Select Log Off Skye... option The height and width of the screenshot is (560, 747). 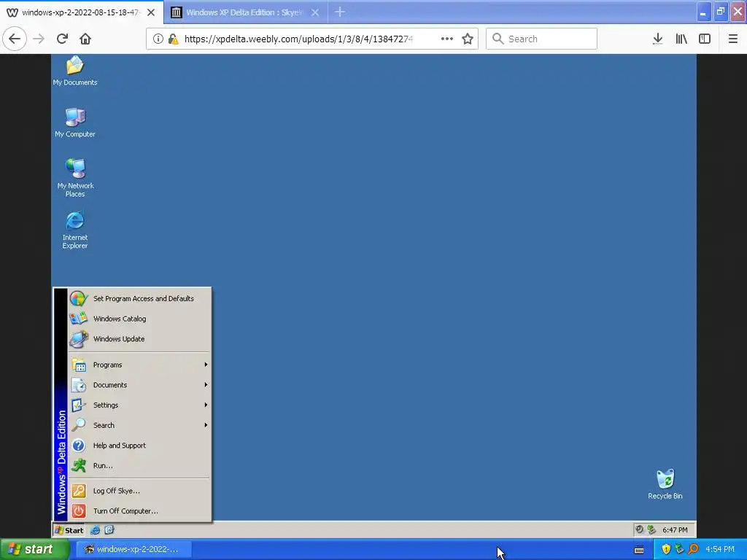pyautogui.click(x=139, y=491)
